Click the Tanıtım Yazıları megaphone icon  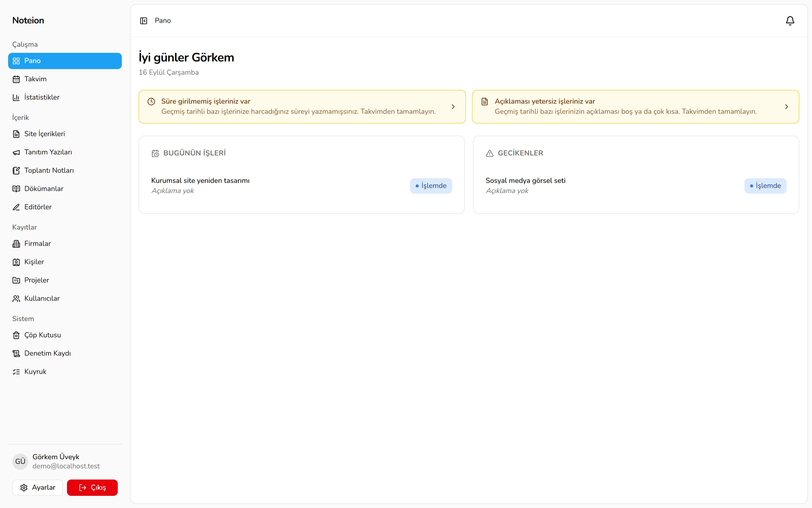(16, 153)
